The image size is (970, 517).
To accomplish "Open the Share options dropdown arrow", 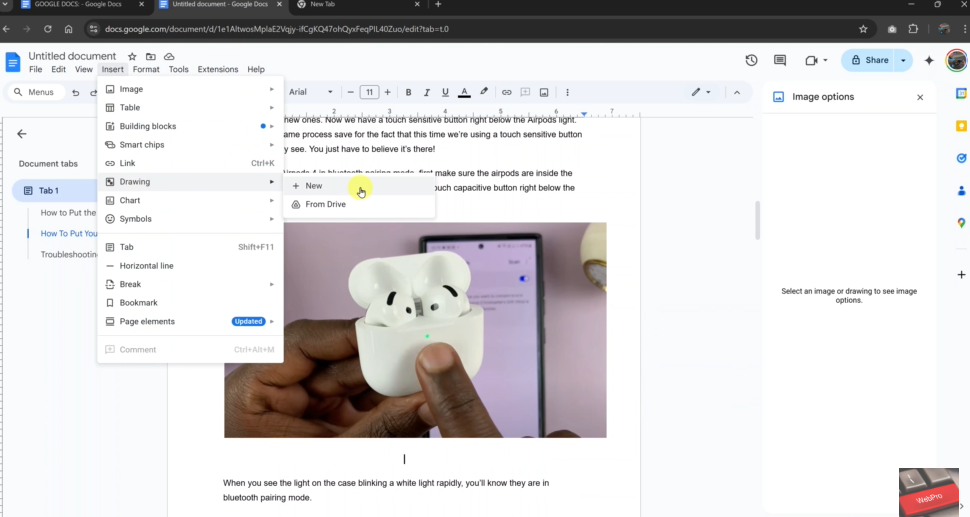I will [x=903, y=60].
